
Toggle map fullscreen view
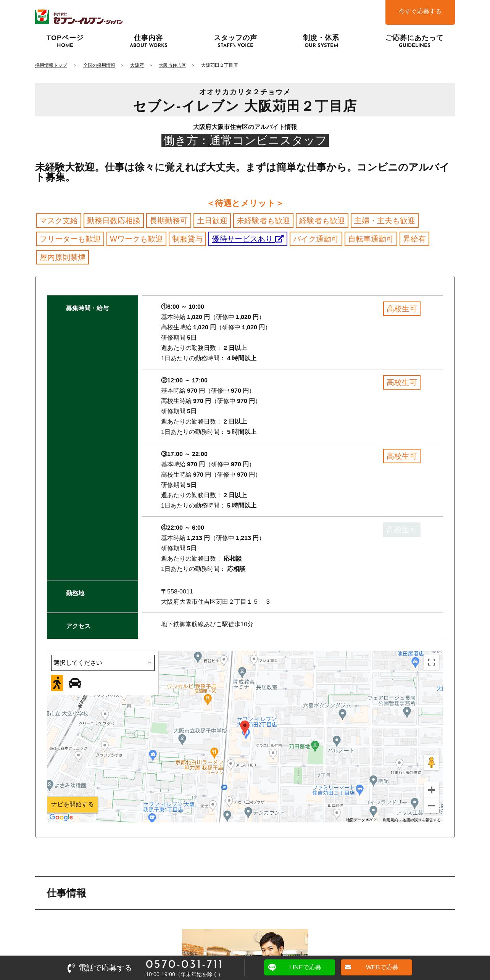tap(432, 662)
